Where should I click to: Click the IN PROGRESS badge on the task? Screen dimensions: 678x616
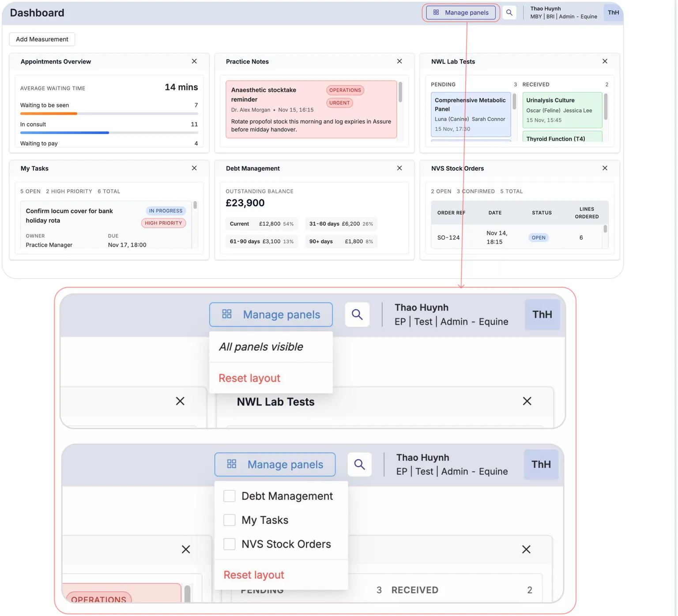point(166,211)
